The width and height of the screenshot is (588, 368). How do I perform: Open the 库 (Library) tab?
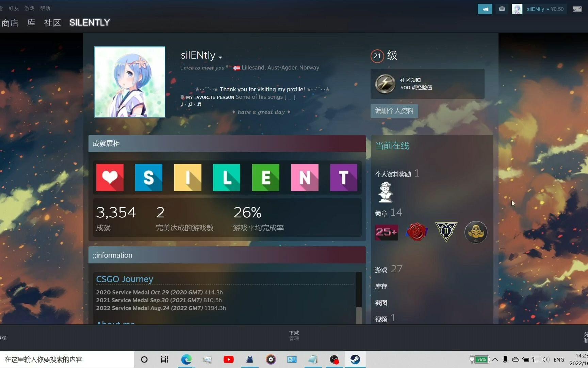(x=31, y=22)
